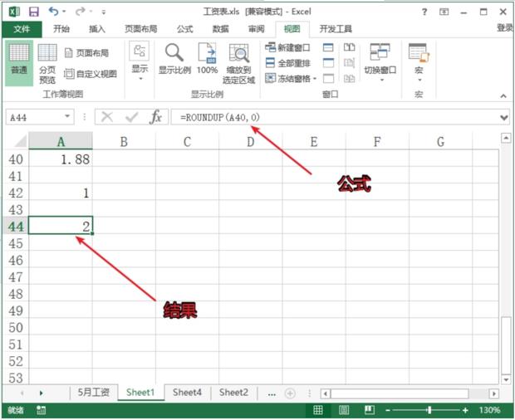Click the insert function fx icon
Image resolution: width=515 pixels, height=420 pixels.
tap(155, 118)
